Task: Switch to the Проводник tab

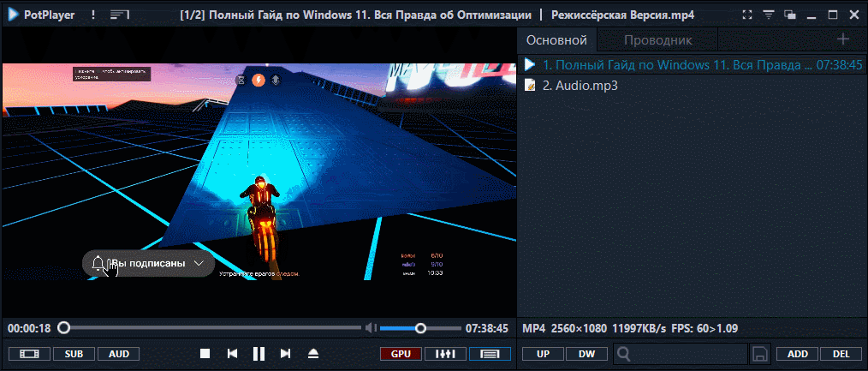Action: tap(657, 40)
